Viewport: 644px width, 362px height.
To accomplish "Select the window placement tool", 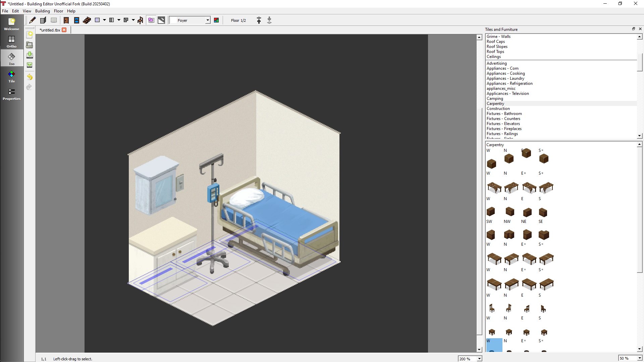I will 76,20.
